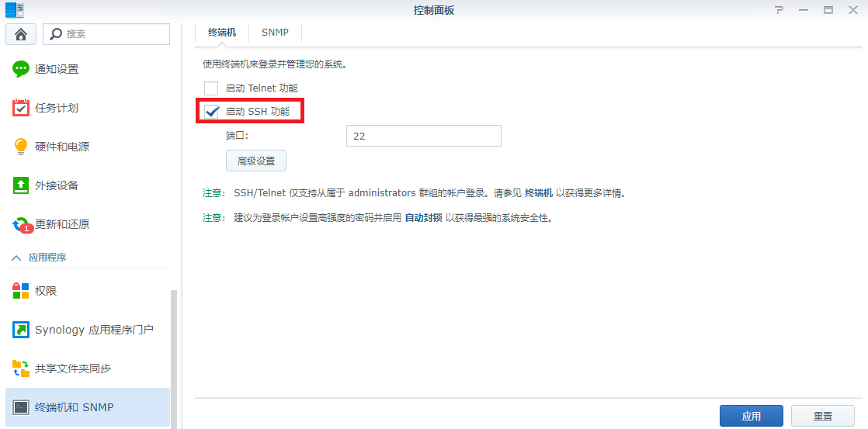868x429 pixels.
Task: Click the 重置 reset button
Action: coord(822,416)
